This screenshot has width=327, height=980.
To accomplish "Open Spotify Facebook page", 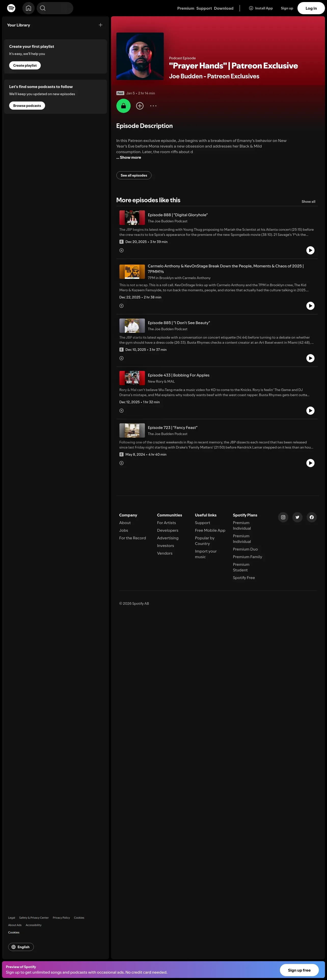I will (x=311, y=517).
